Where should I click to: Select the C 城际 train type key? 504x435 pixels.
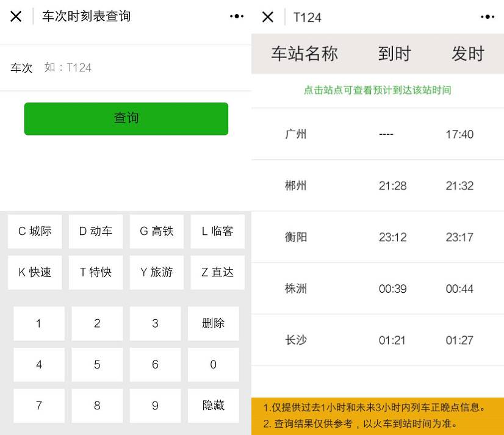point(35,231)
